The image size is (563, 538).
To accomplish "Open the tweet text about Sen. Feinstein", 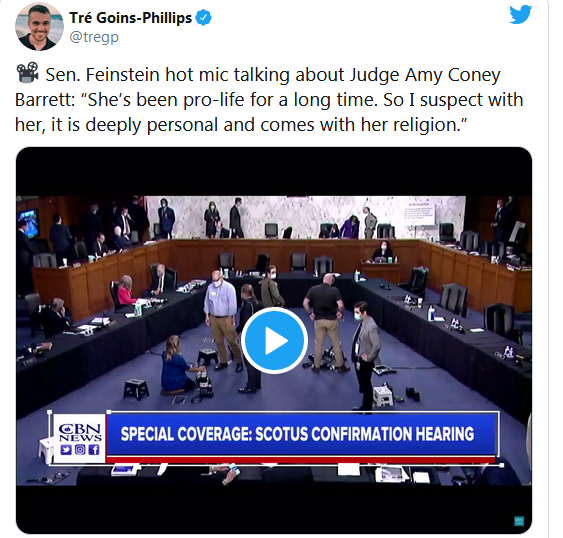I will 269,99.
